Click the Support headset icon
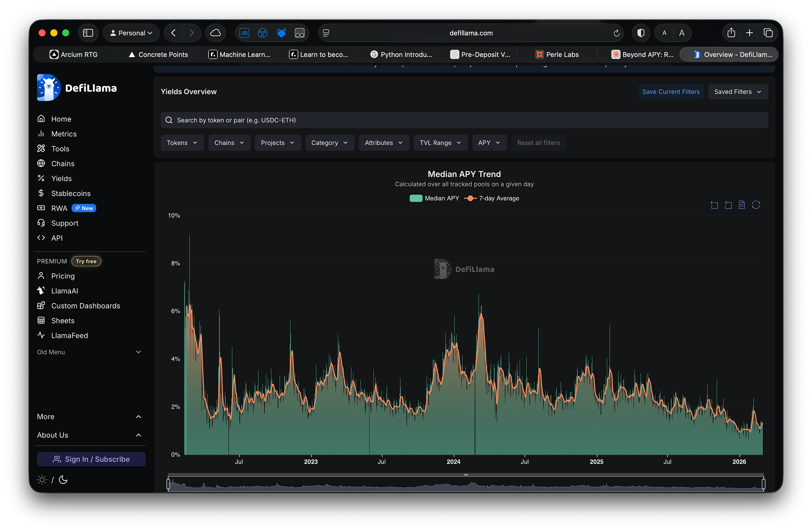The width and height of the screenshot is (812, 531). (41, 223)
